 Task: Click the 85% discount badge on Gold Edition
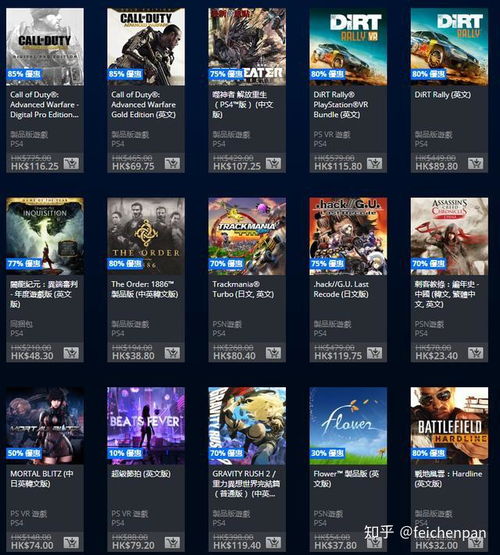(125, 74)
